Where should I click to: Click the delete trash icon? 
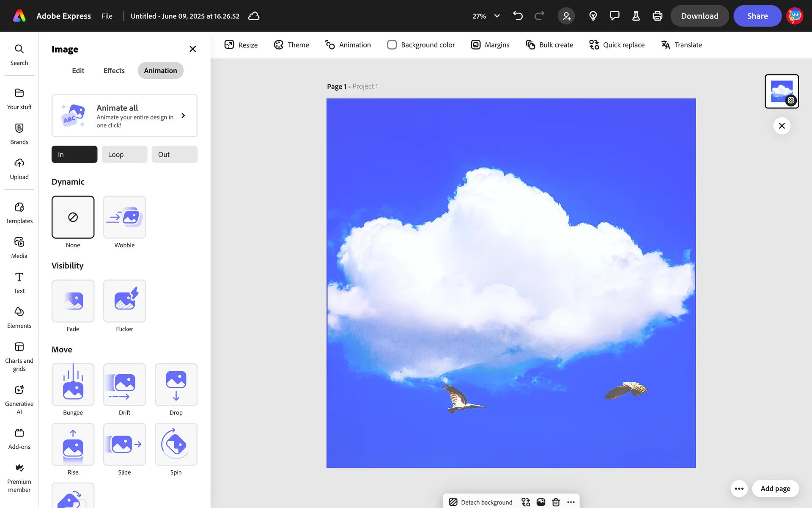[556, 502]
